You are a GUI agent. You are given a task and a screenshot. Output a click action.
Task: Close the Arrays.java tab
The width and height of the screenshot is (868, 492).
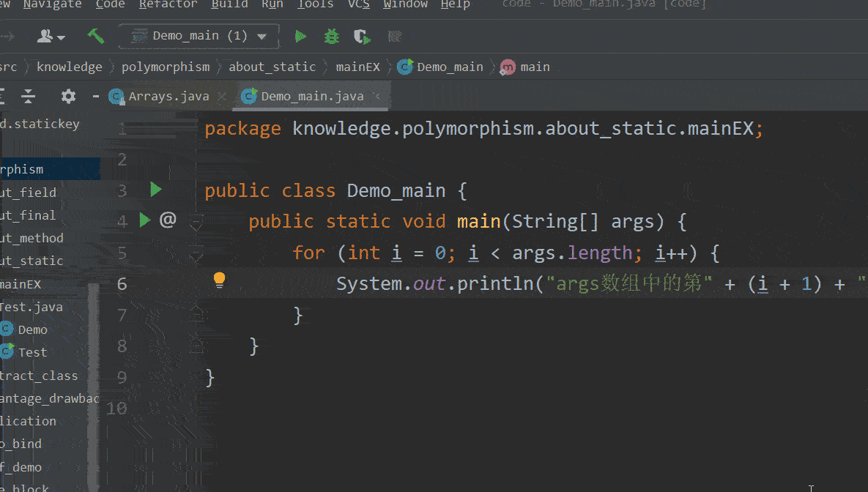point(222,97)
